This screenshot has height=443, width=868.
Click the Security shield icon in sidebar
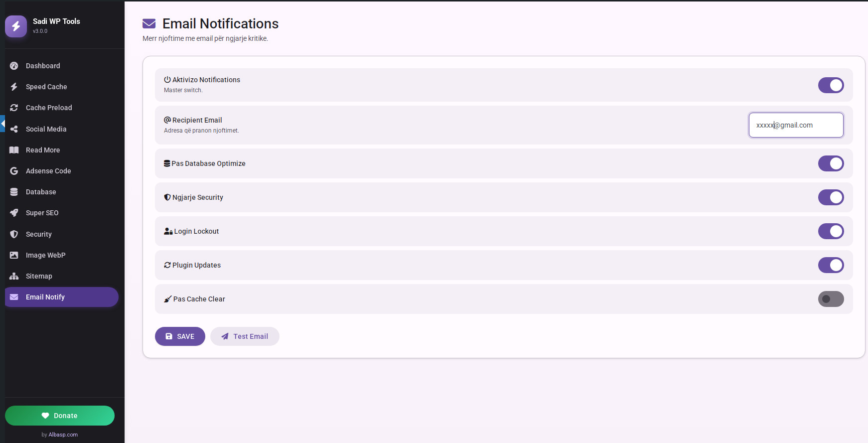(x=14, y=234)
